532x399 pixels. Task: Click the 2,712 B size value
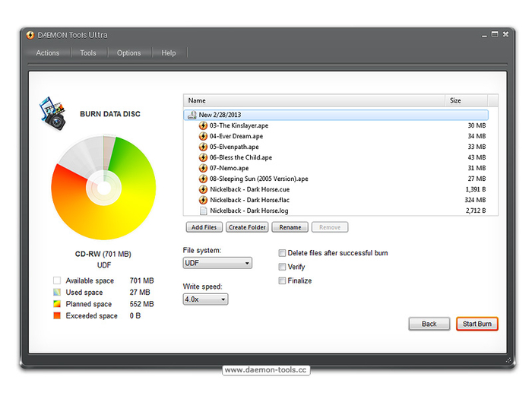pos(476,211)
